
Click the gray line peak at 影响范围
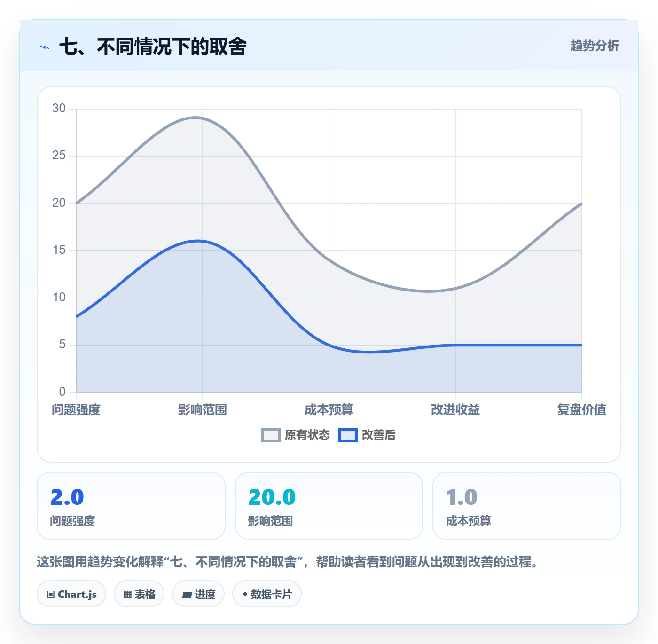pos(203,118)
